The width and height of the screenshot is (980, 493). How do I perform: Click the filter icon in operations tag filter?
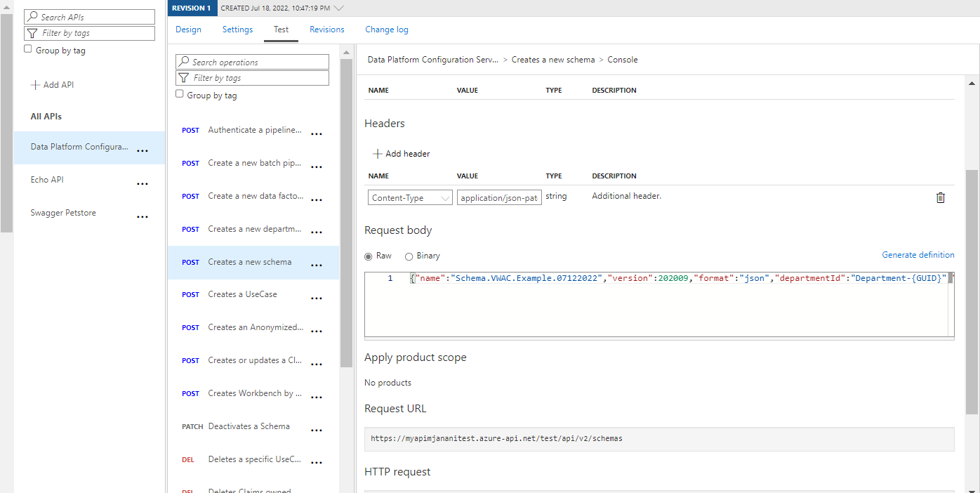point(183,78)
